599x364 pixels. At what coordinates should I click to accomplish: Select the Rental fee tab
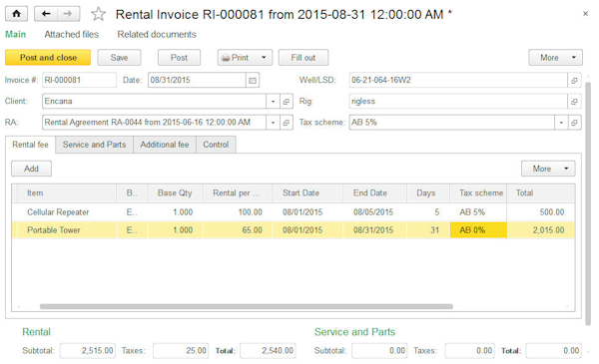click(30, 145)
